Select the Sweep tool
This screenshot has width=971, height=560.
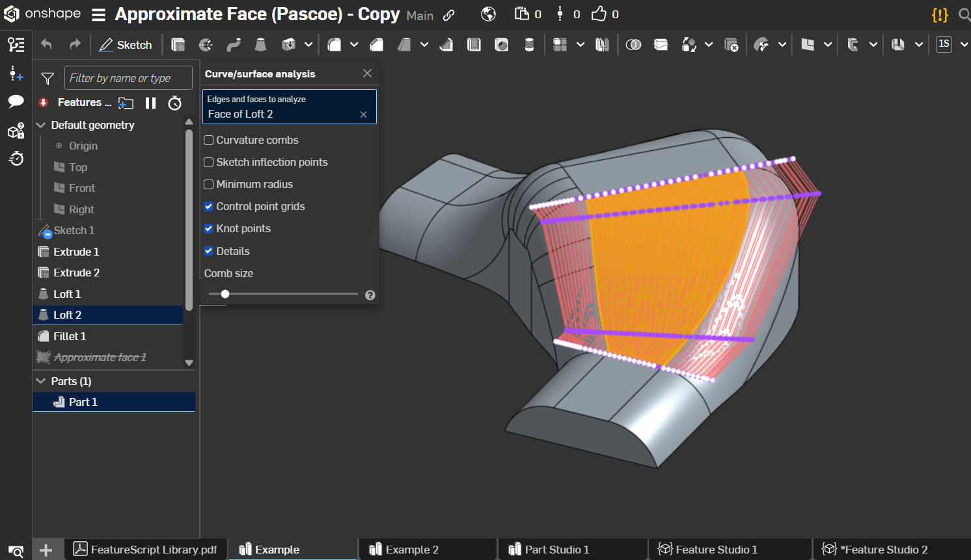233,44
